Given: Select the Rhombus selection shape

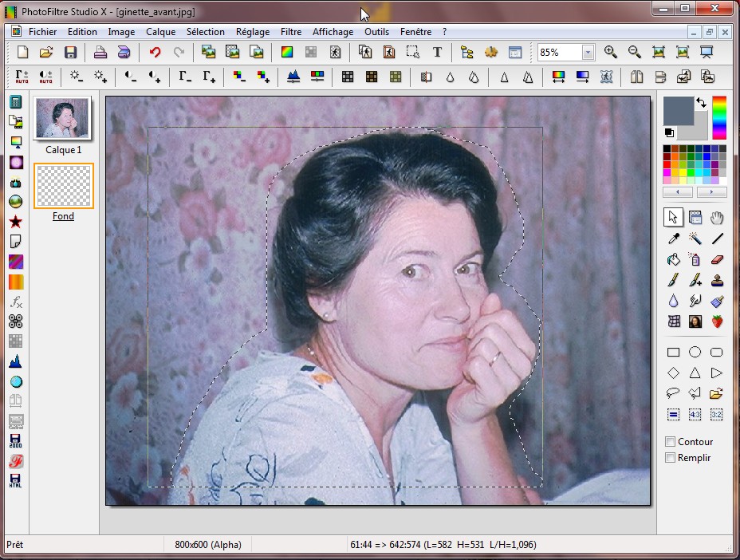Looking at the screenshot, I should click(674, 373).
